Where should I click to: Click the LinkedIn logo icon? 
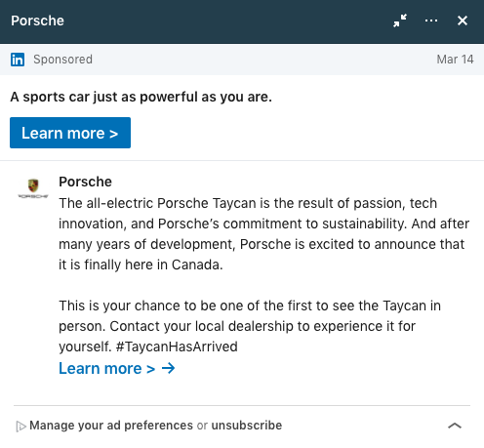point(18,60)
